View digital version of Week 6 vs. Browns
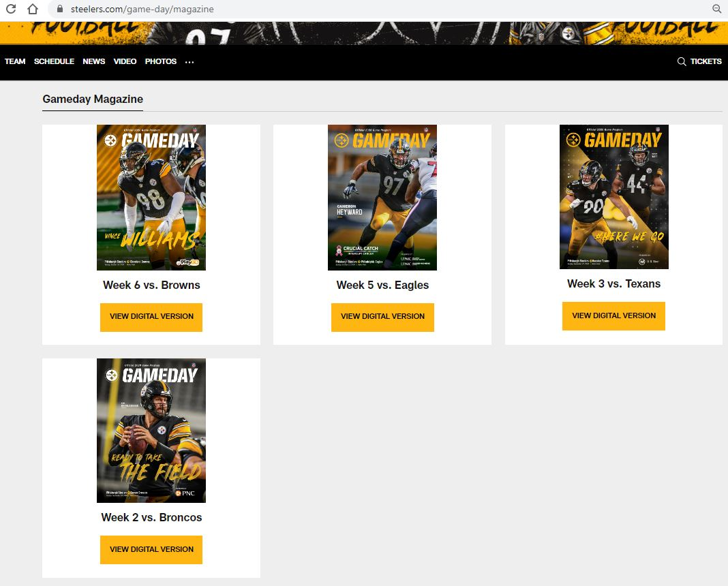The width and height of the screenshot is (728, 586). pyautogui.click(x=151, y=318)
